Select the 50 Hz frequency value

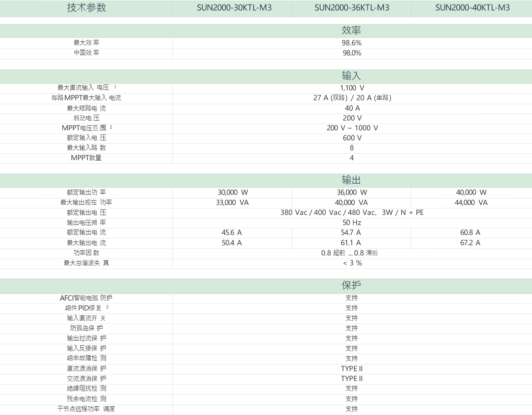click(x=352, y=223)
